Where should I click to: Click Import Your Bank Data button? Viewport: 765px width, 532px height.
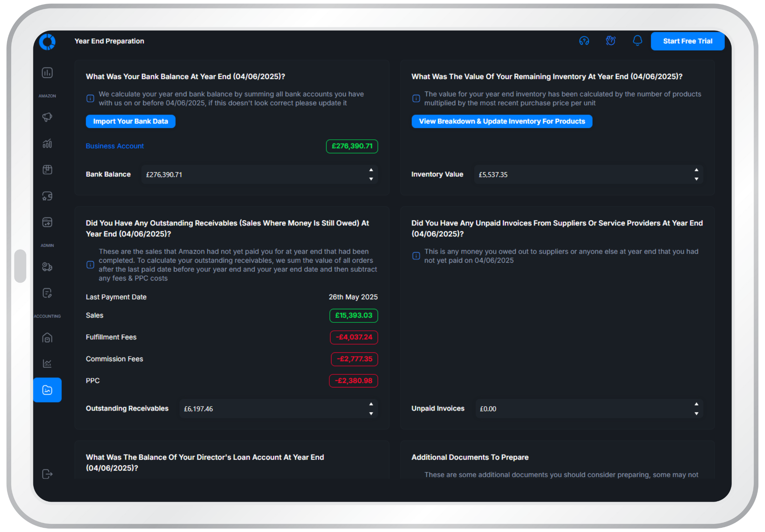tap(130, 121)
